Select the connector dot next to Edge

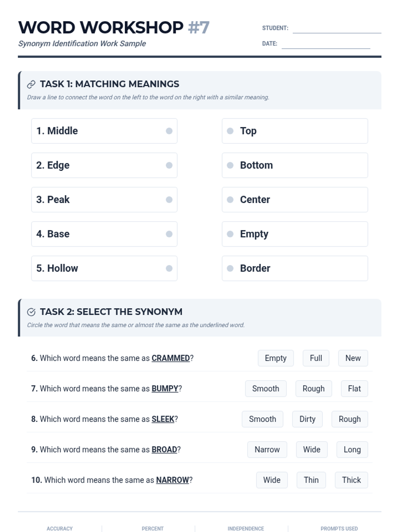[x=169, y=165]
